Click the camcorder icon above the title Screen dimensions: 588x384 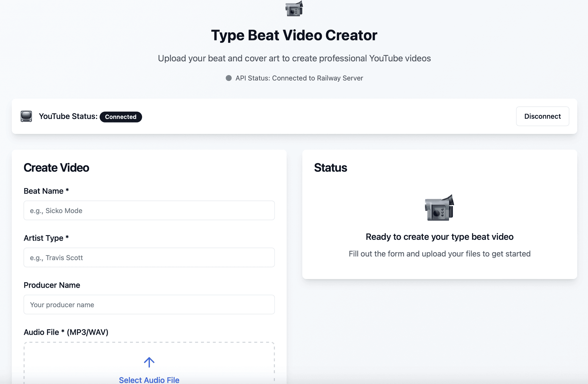tap(294, 9)
